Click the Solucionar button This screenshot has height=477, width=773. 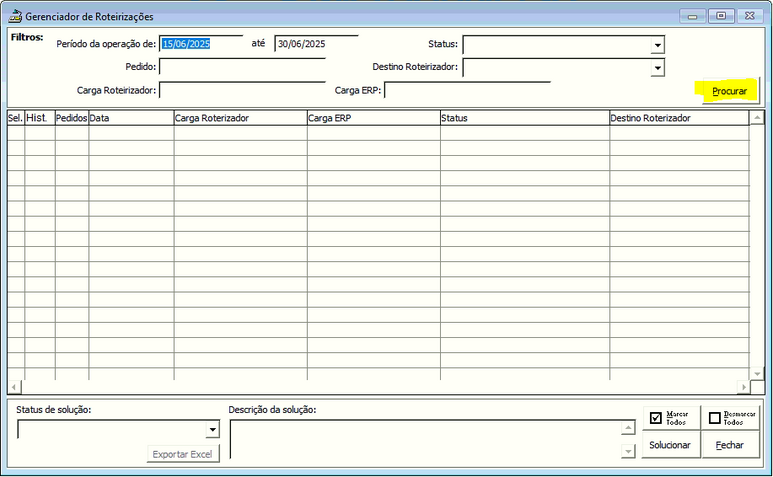pos(671,445)
